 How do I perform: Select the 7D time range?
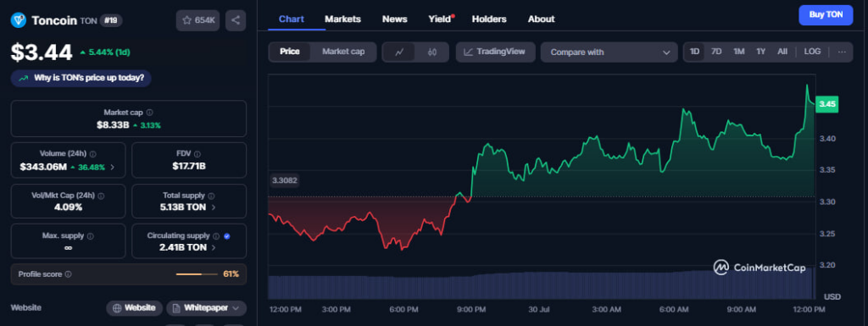click(716, 52)
